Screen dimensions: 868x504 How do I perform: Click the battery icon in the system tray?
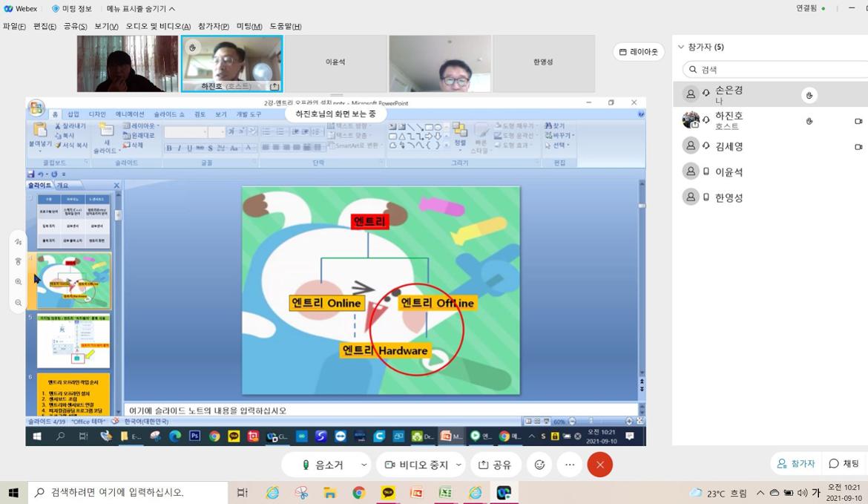point(789,493)
